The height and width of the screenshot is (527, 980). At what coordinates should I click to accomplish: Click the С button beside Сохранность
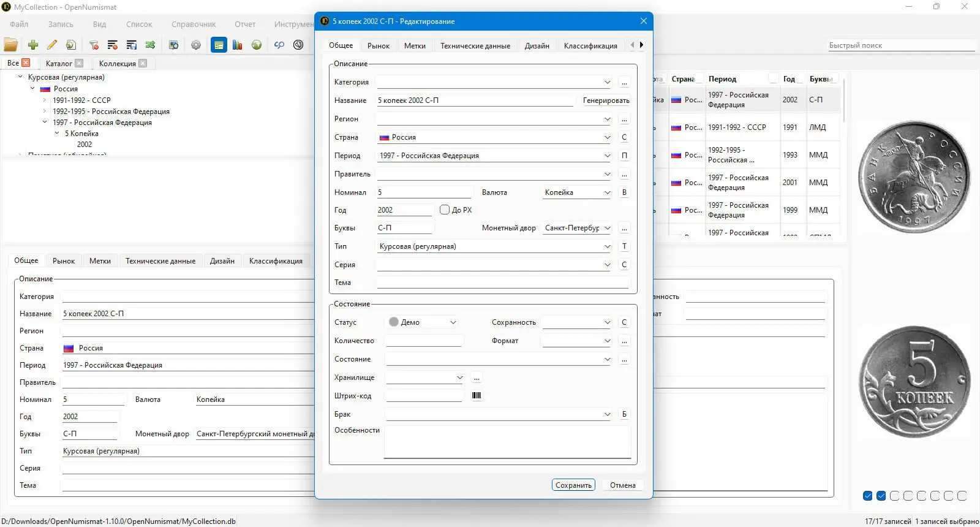pos(624,322)
